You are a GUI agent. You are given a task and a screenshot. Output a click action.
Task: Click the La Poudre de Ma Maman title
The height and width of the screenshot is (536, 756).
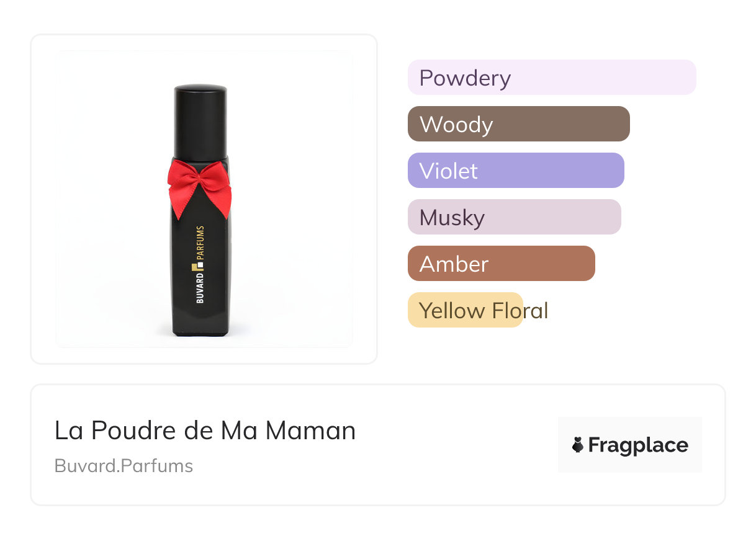(x=205, y=431)
